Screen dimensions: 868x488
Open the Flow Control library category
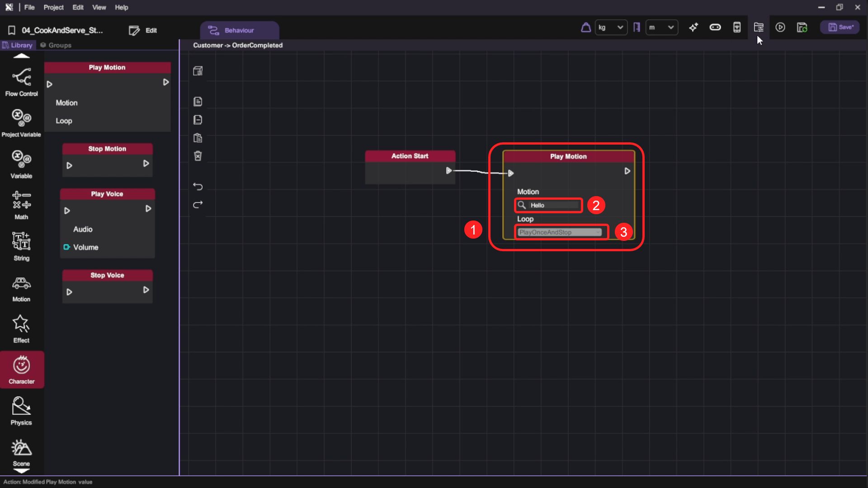tap(21, 82)
